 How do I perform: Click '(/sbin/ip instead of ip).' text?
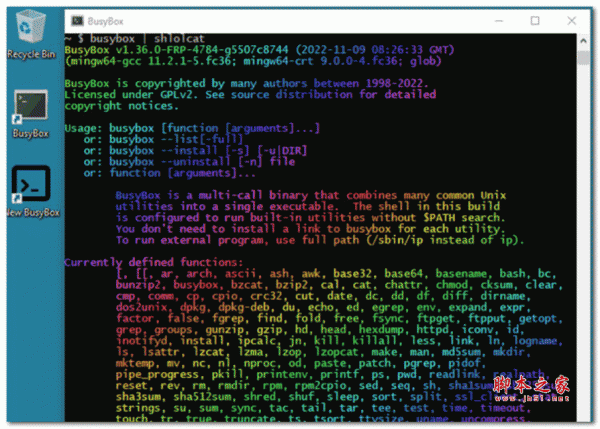[445, 240]
